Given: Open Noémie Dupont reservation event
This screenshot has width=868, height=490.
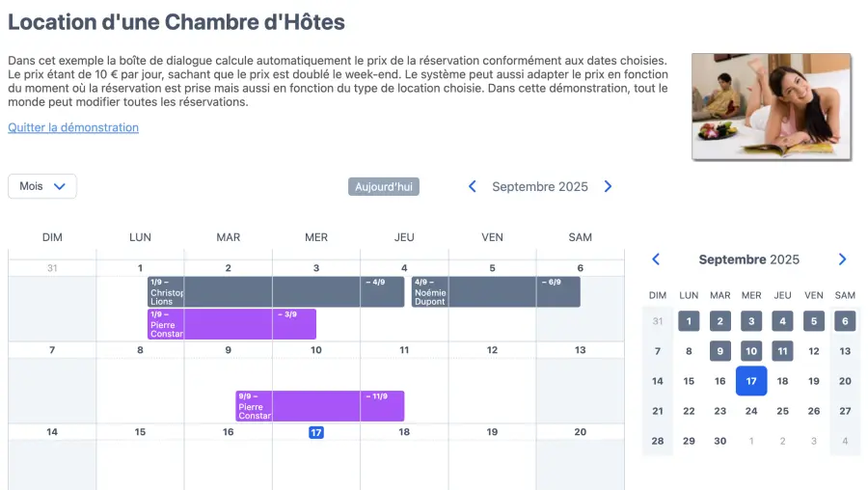Looking at the screenshot, I should pos(496,292).
